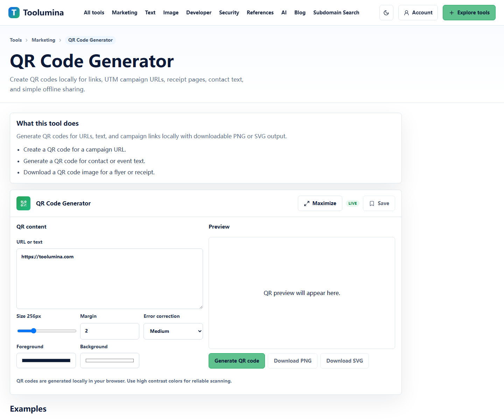The width and height of the screenshot is (504, 420).
Task: Click the 'What this tool does' heading
Action: click(x=48, y=123)
